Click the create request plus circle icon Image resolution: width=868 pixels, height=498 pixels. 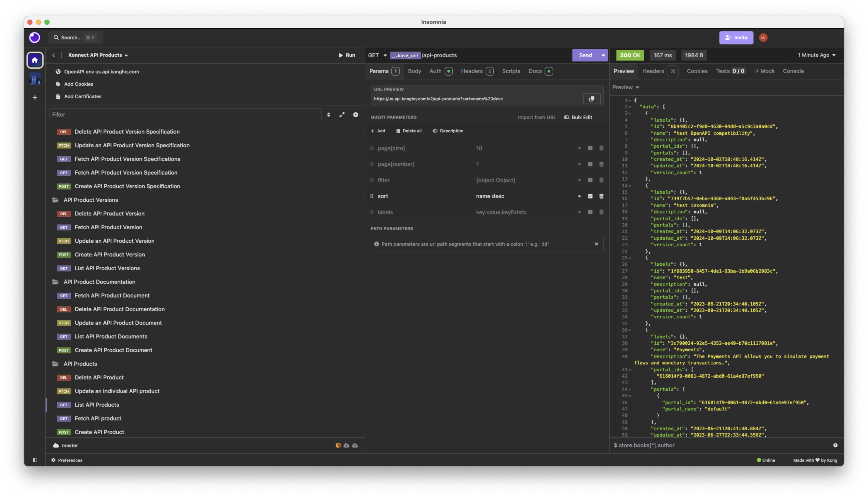coord(356,115)
